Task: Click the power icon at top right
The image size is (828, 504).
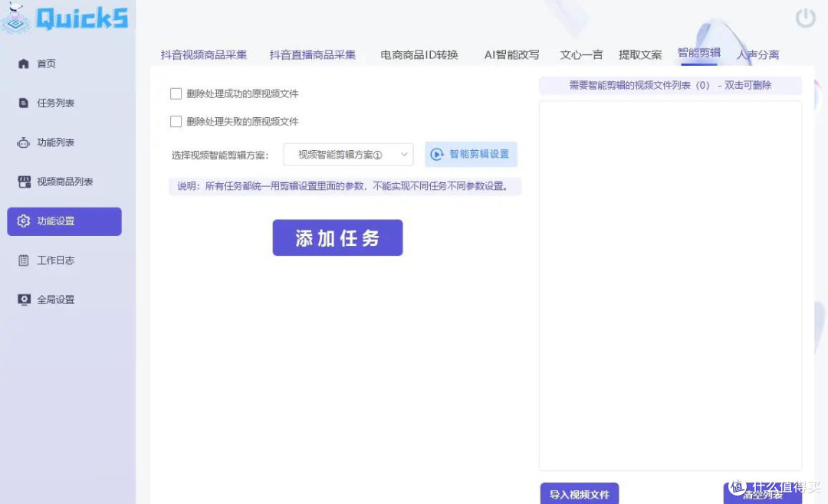Action: point(806,18)
